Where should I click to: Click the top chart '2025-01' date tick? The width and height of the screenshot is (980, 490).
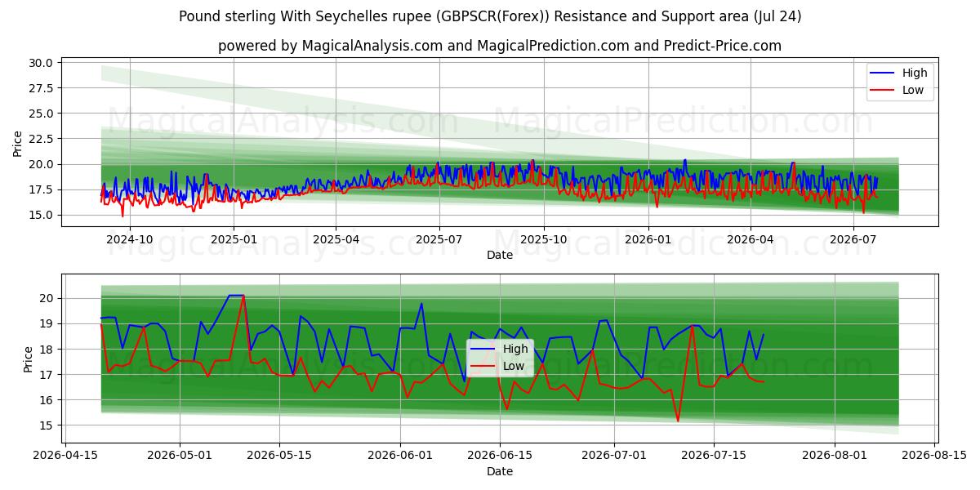tap(234, 239)
